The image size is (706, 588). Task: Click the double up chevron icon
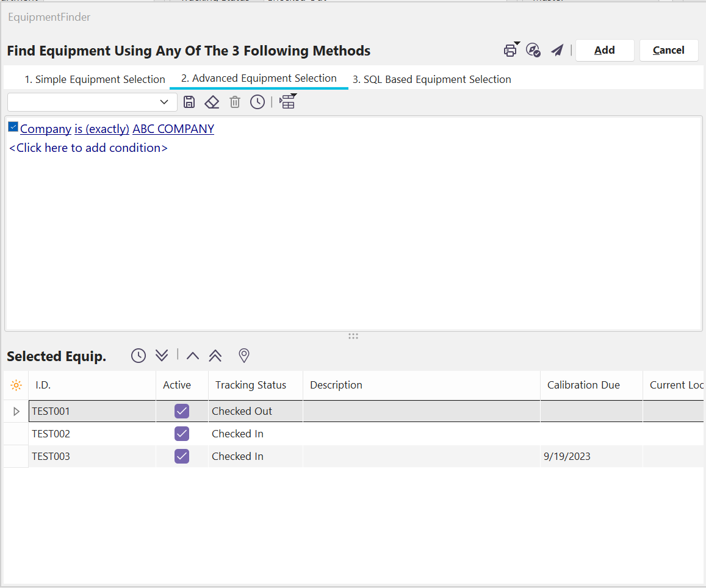[215, 356]
